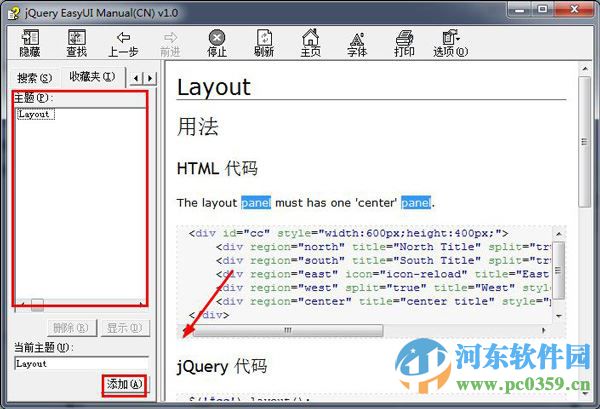
Task: Go back with 上一步 toolbar button
Action: click(123, 43)
